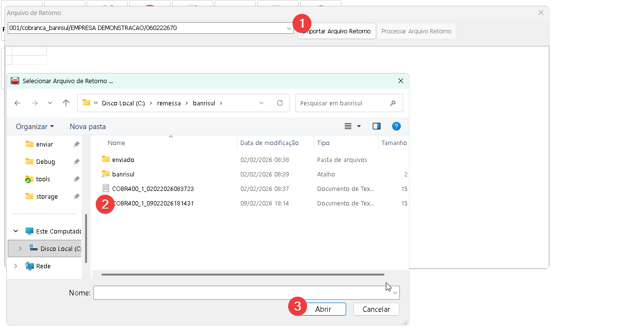Click the help question mark icon
The image size is (644, 335).
pos(396,126)
